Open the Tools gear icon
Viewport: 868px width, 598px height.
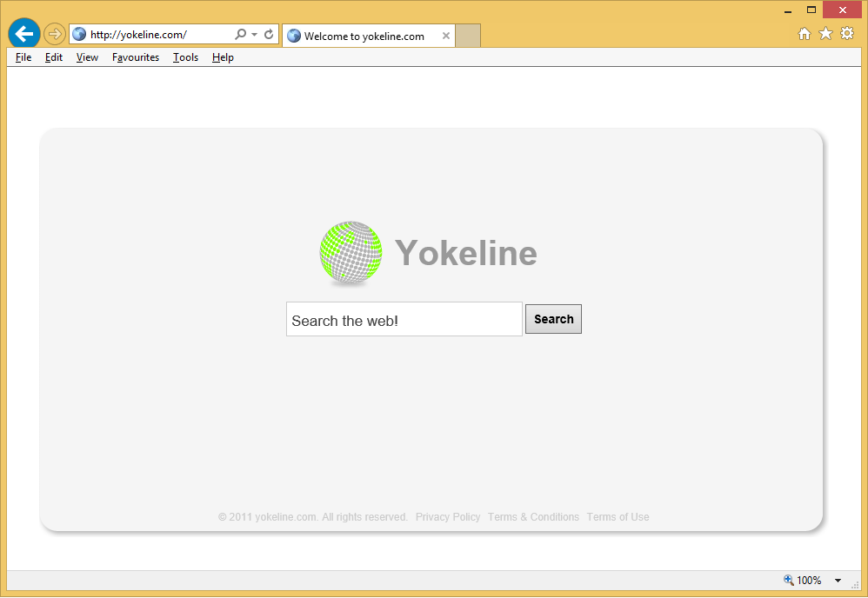[x=846, y=34]
